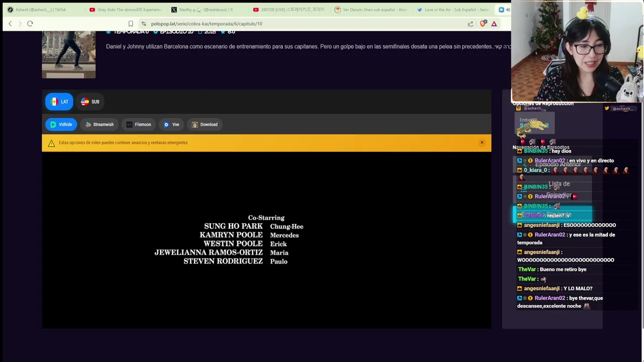This screenshot has height=362, width=644.
Task: Click chat message 'Bueno me retiro bye'
Action: tap(563, 269)
